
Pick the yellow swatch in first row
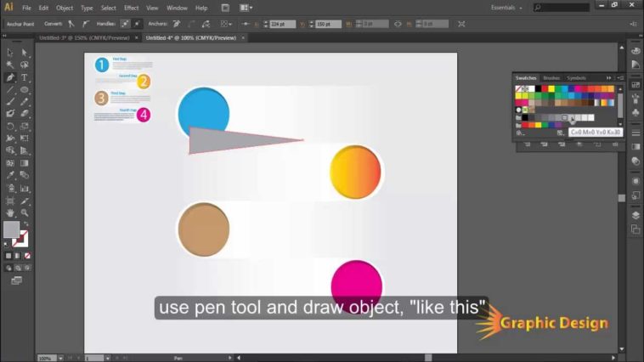point(551,88)
